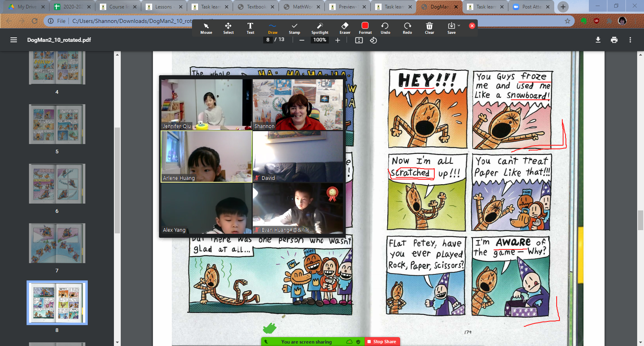Switch to the 2020-20 spreadsheet tab
The width and height of the screenshot is (644, 346).
(72, 7)
